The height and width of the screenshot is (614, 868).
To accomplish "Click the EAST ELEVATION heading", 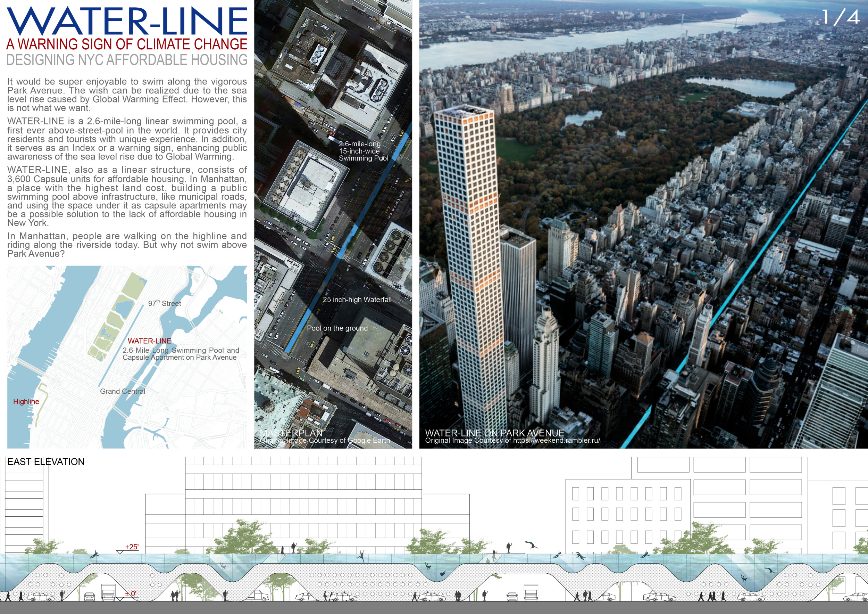I will 46,461.
